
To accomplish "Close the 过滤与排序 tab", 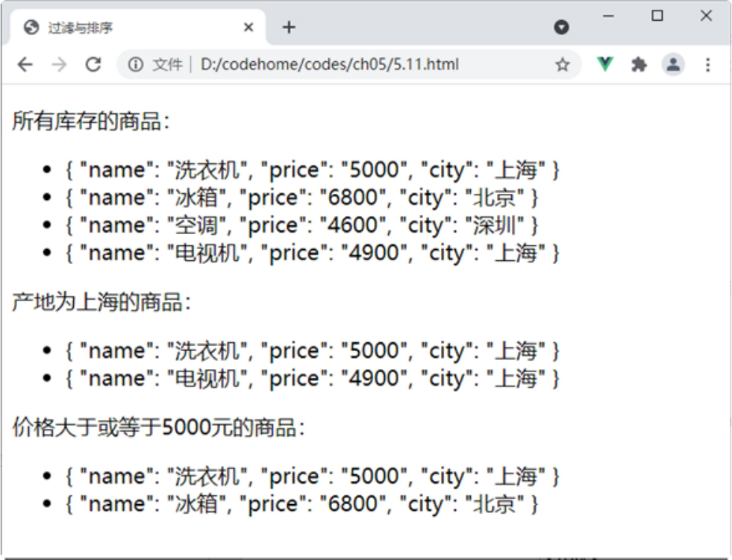I will [248, 28].
